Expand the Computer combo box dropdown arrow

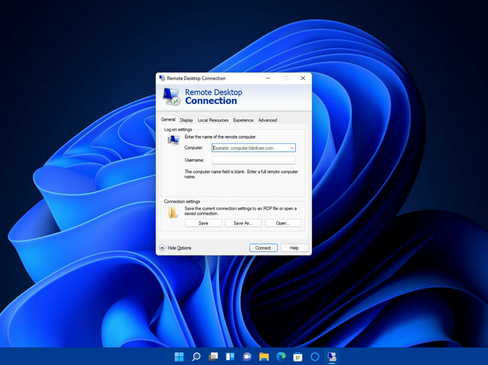(292, 148)
